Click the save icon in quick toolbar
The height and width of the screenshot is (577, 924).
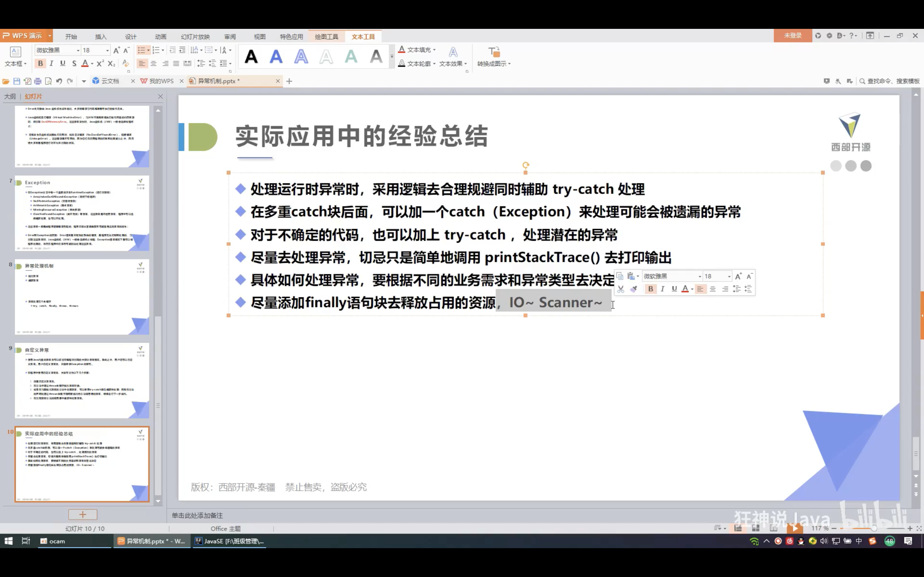(x=16, y=81)
